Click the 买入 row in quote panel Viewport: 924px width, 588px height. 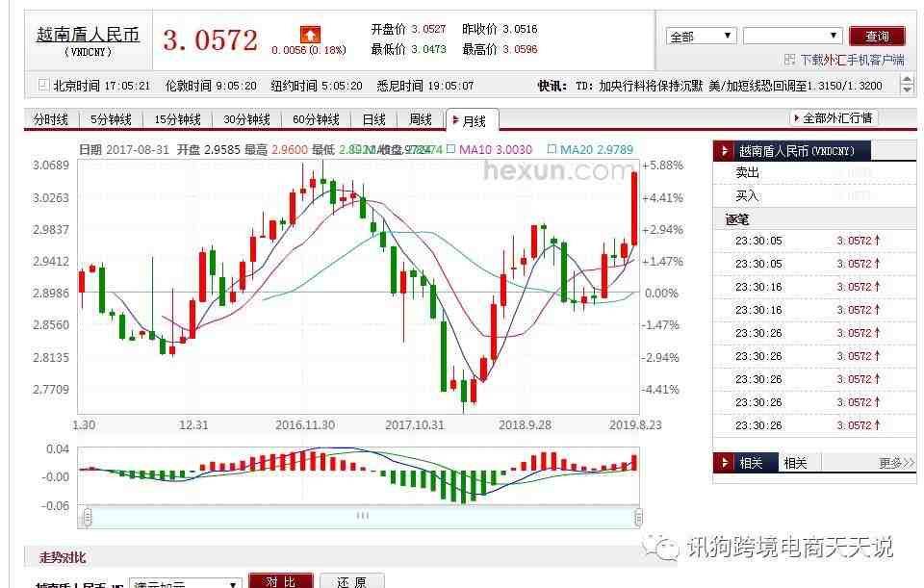click(814, 195)
